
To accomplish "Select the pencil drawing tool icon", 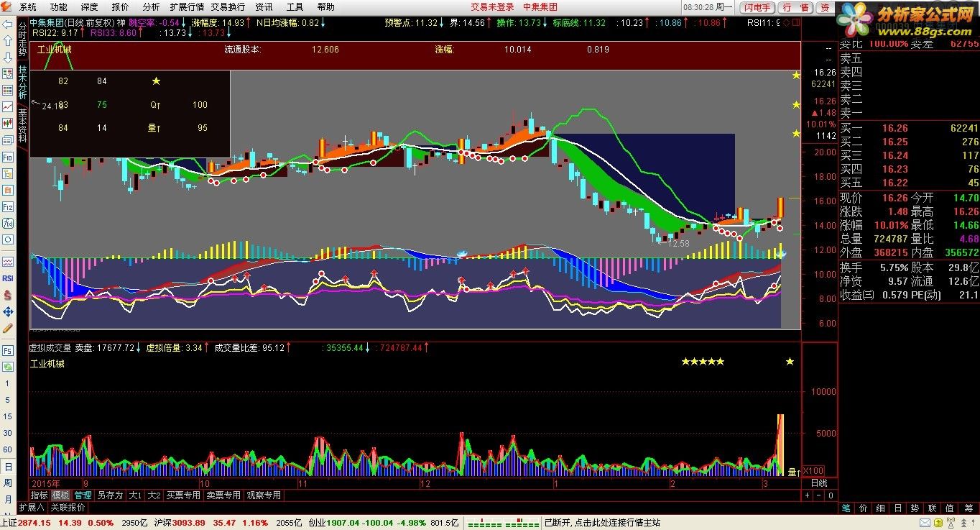I will (x=8, y=328).
